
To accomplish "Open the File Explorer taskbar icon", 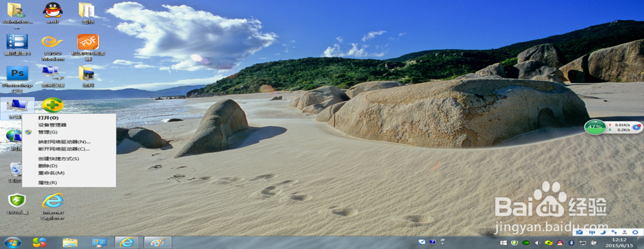I will 70,243.
